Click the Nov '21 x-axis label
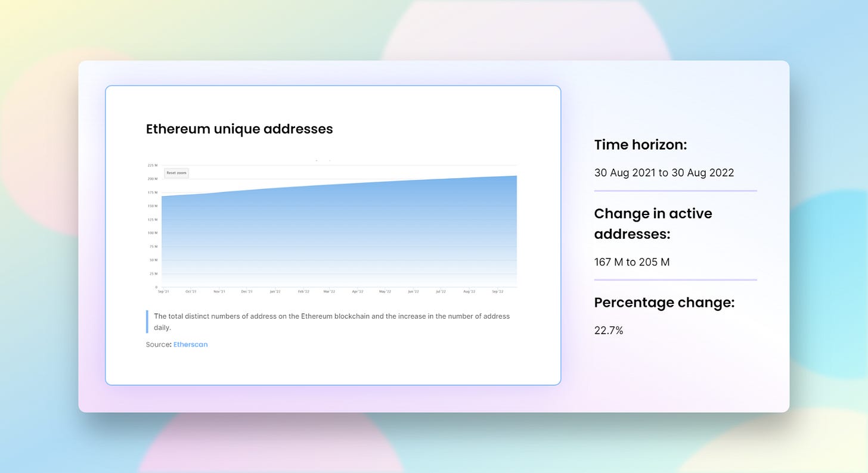 pos(219,292)
